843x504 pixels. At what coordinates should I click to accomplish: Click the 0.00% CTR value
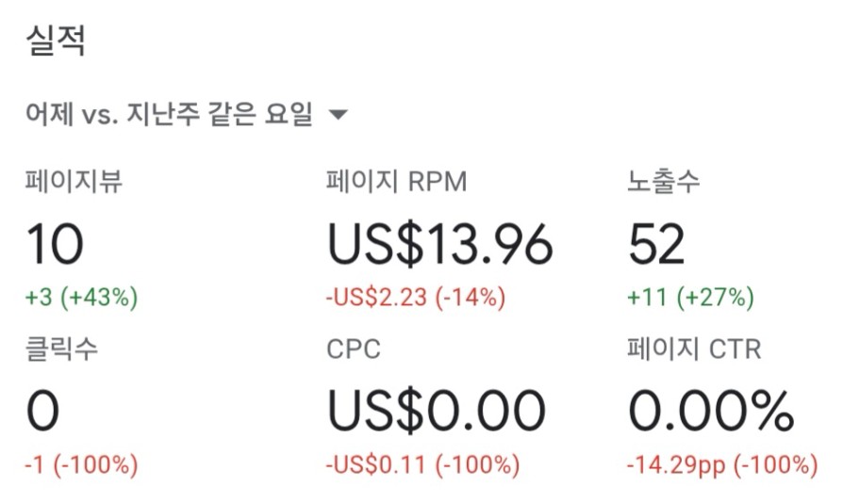[711, 411]
